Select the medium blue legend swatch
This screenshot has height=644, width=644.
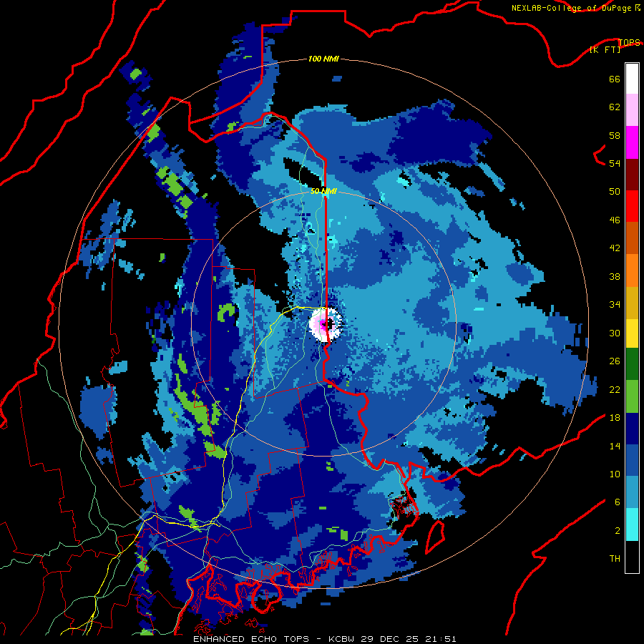pyautogui.click(x=632, y=461)
